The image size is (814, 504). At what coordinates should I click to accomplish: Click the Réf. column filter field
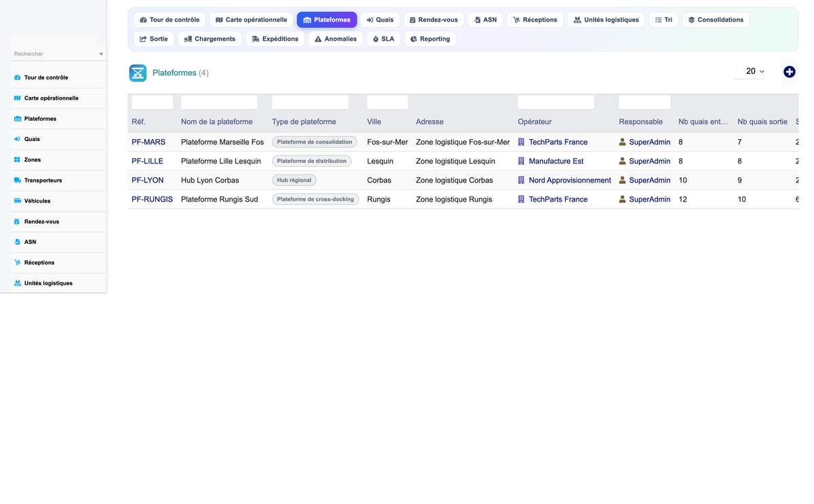coord(152,102)
